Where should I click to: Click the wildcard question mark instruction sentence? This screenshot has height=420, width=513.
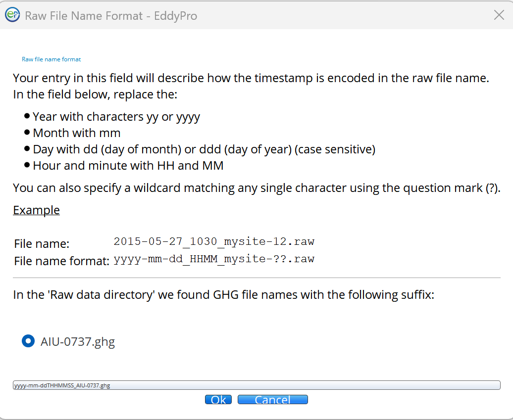(256, 188)
